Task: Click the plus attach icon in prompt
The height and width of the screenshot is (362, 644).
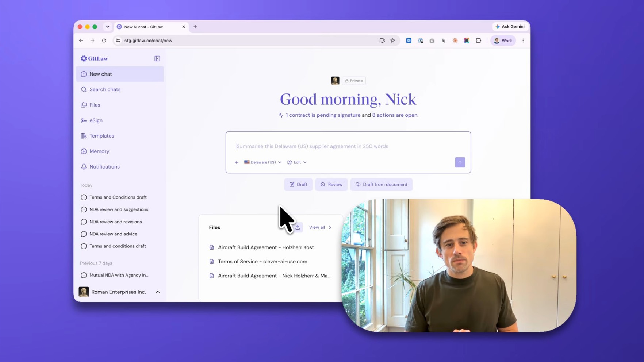Action: click(x=237, y=162)
